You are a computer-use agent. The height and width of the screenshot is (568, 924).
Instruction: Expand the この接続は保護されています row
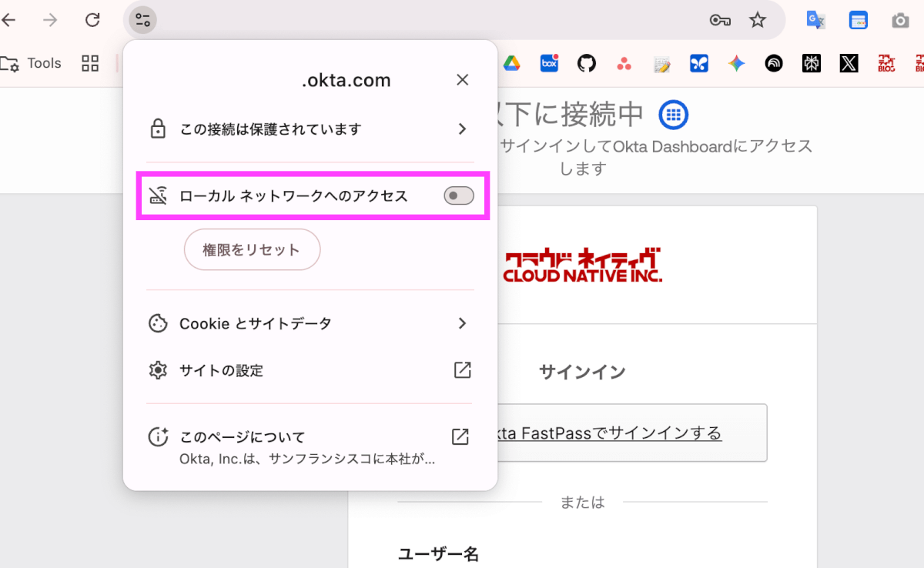310,129
